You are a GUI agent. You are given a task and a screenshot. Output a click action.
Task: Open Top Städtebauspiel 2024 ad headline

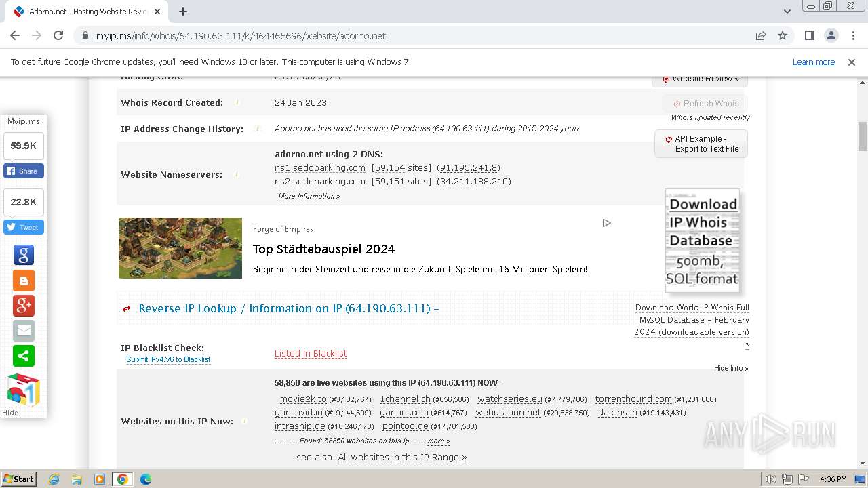(x=323, y=249)
